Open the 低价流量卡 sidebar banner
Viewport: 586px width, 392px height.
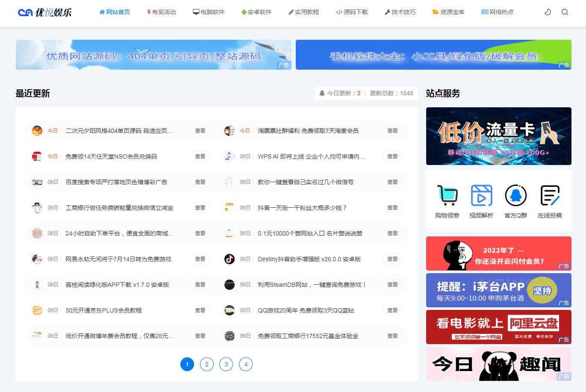pos(499,136)
